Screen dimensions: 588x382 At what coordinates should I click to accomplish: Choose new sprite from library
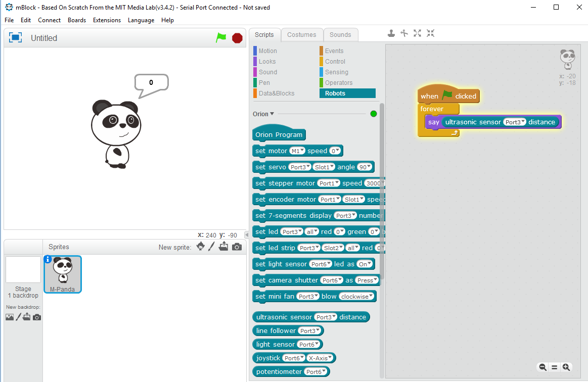click(201, 246)
